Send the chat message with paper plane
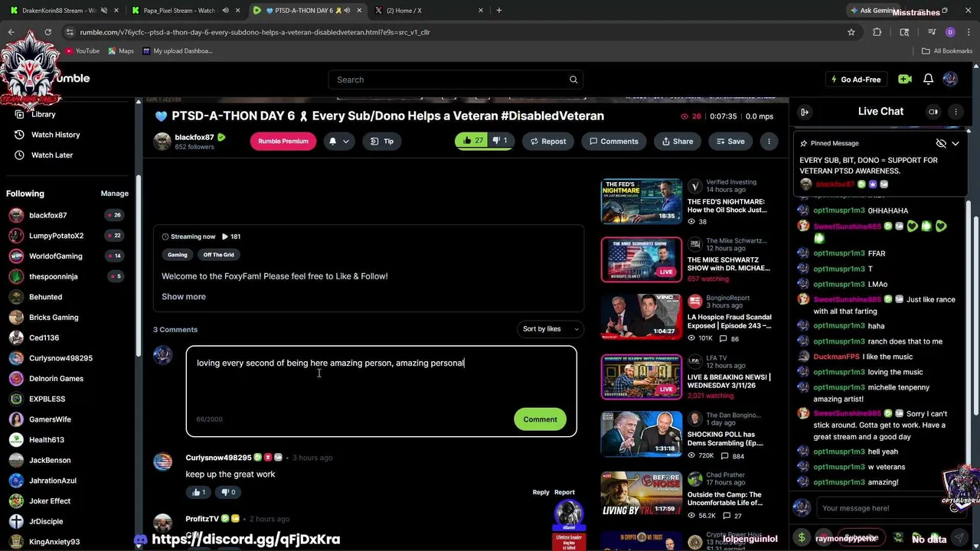The height and width of the screenshot is (551, 980). [x=958, y=538]
